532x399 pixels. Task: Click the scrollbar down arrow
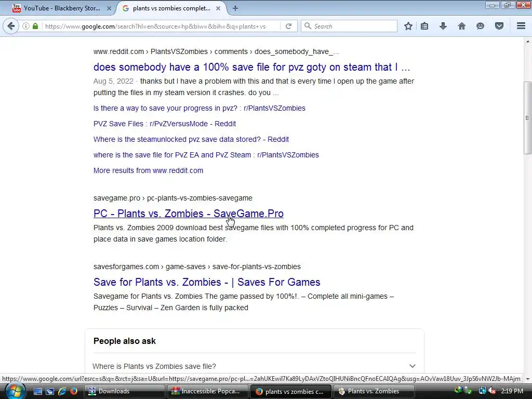click(527, 379)
